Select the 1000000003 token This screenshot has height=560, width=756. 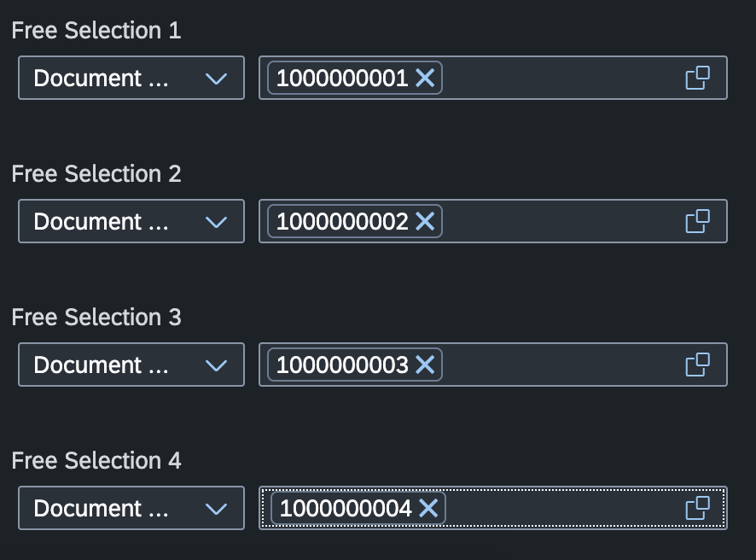click(342, 365)
